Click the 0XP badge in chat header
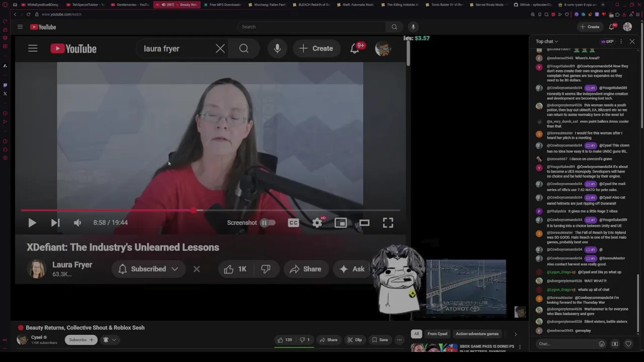The width and height of the screenshot is (644, 362). (607, 41)
